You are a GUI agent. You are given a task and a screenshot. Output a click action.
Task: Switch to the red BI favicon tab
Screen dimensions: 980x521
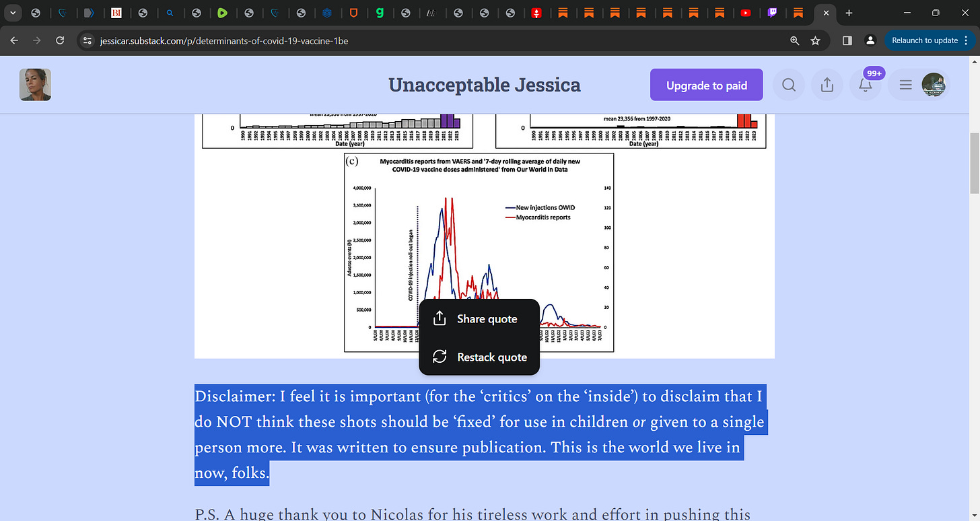pyautogui.click(x=116, y=13)
